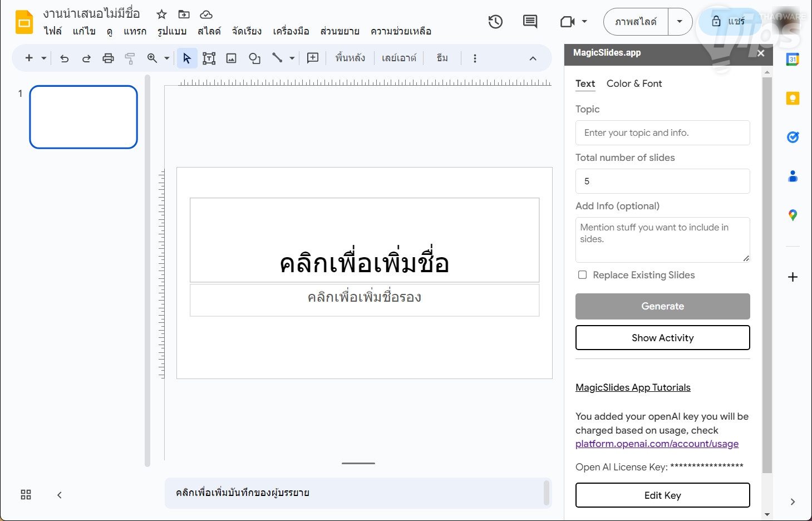
Task: Click the title placeholder คลิกเพื่อเพิ่มชื่อ
Action: coord(365,240)
